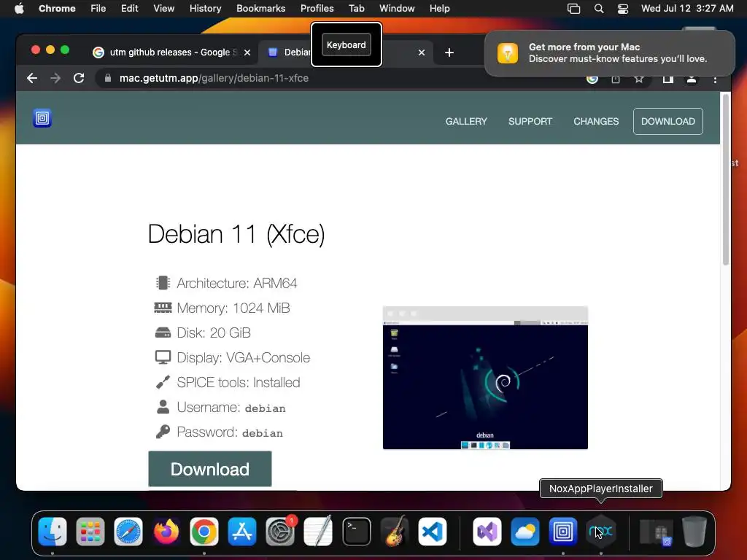Open the Downloads stack in the dock

pyautogui.click(x=656, y=532)
